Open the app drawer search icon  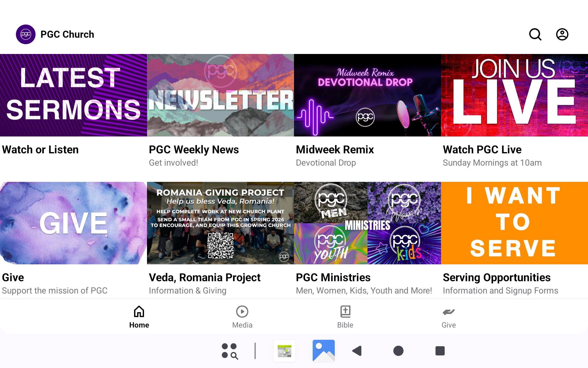pos(230,351)
